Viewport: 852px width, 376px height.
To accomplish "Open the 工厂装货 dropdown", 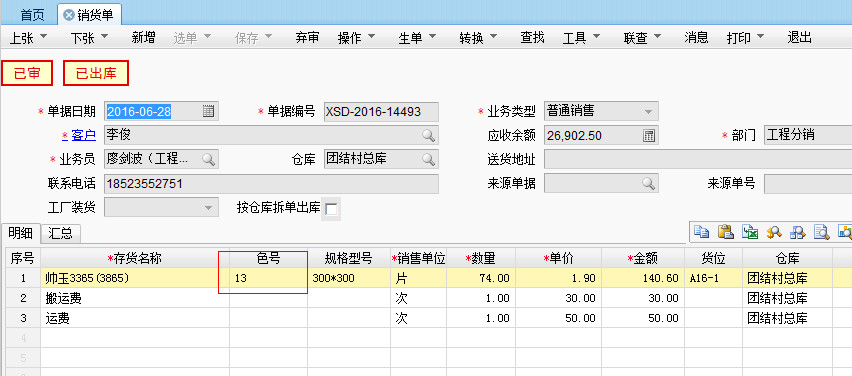I will click(x=208, y=207).
